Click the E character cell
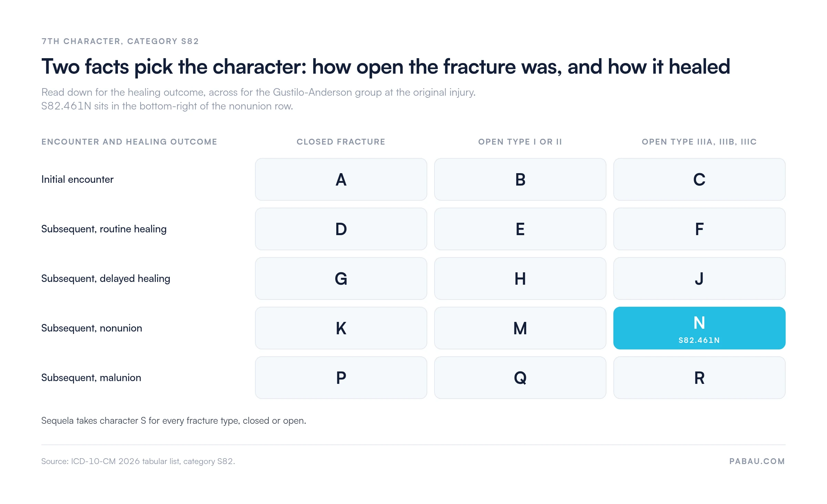Viewport: 827px width, 504px height. click(x=520, y=229)
